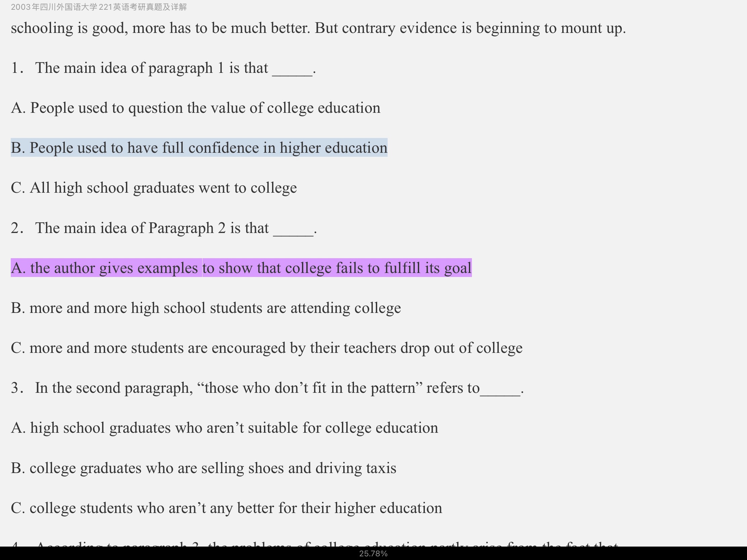Click the partially visible question 4 text

point(314,543)
